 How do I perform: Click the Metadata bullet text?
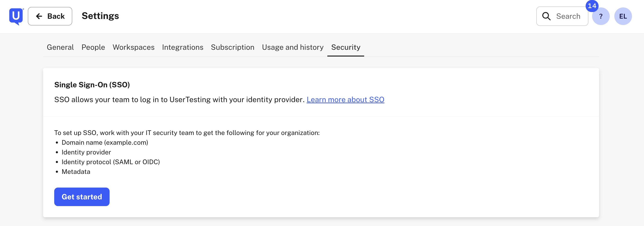point(76,172)
